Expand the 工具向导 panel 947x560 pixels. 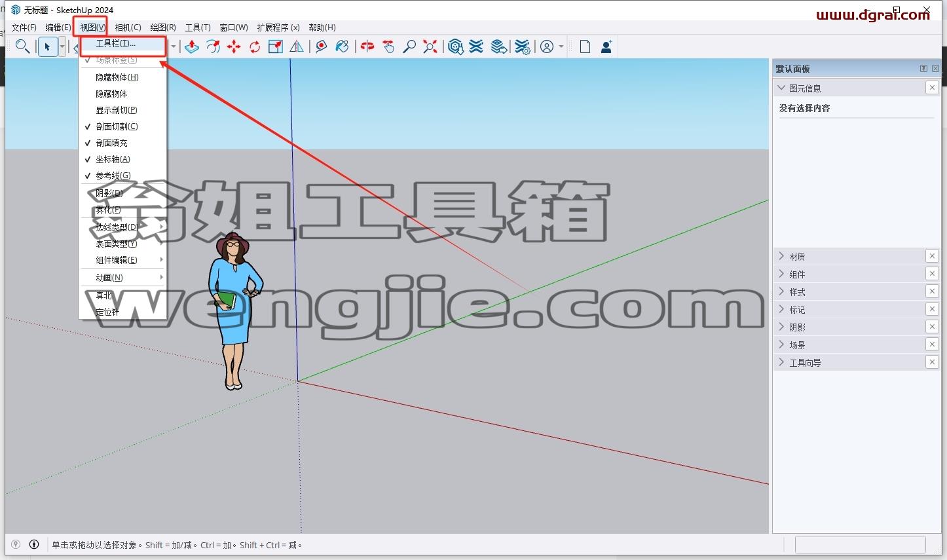[781, 362]
